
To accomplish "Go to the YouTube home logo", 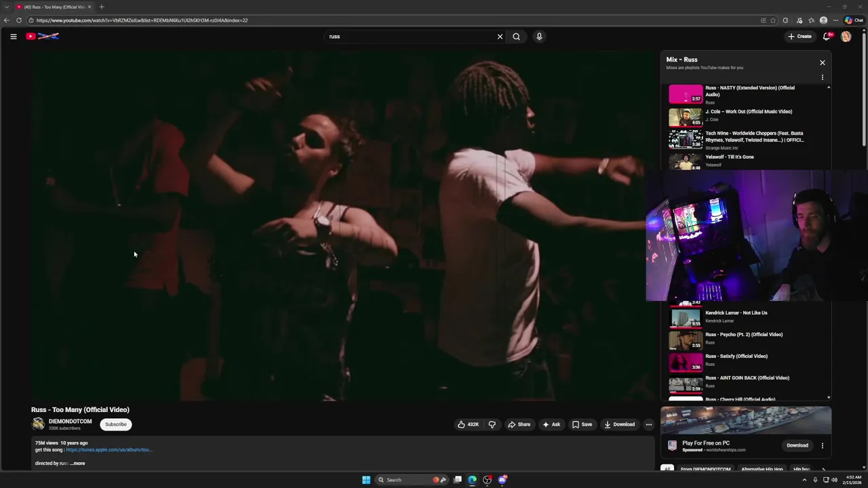I will tap(43, 37).
